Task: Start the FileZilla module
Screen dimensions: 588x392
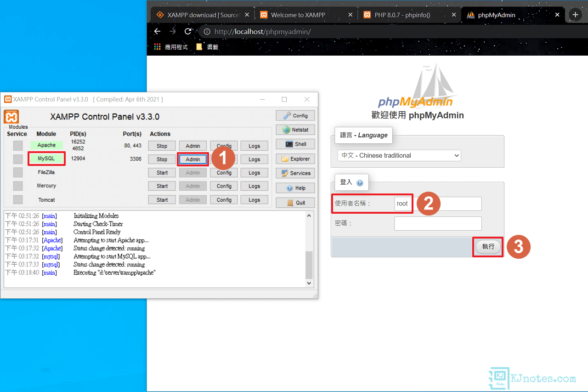Action: pos(162,173)
